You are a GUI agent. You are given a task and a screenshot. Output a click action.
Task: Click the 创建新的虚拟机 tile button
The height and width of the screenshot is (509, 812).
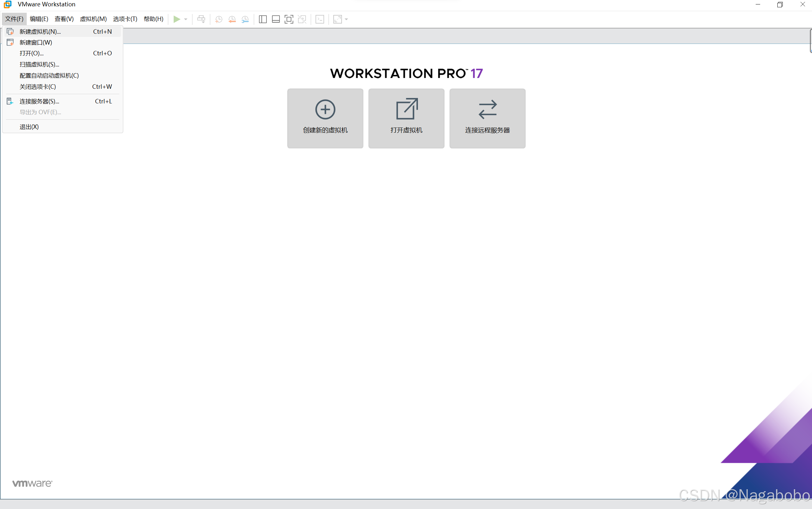tap(325, 118)
